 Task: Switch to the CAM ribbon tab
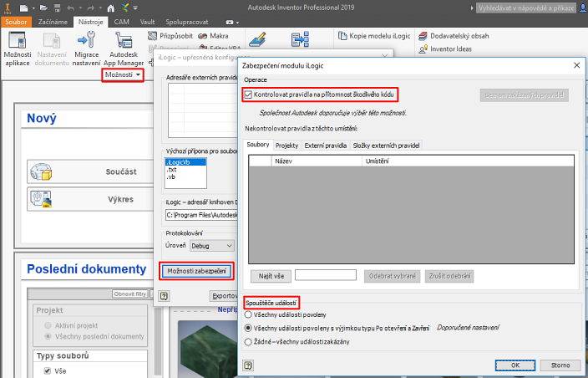pyautogui.click(x=121, y=22)
